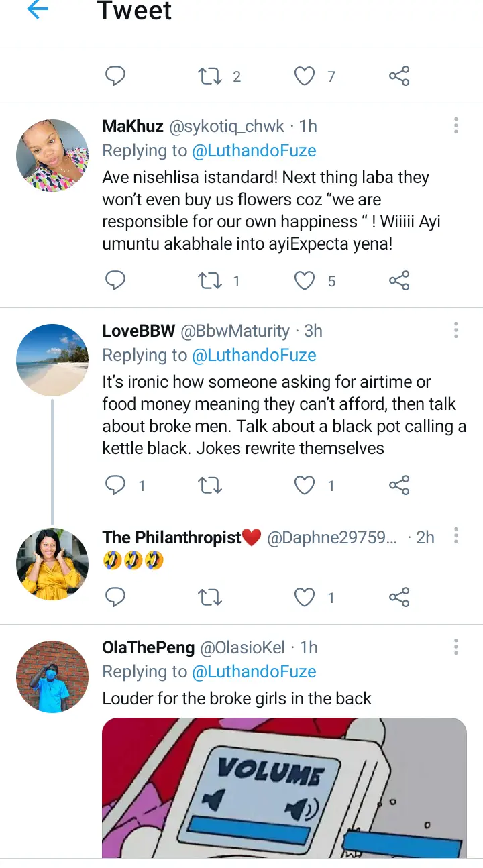
Task: Share MaKhuz's tweet
Action: [399, 280]
